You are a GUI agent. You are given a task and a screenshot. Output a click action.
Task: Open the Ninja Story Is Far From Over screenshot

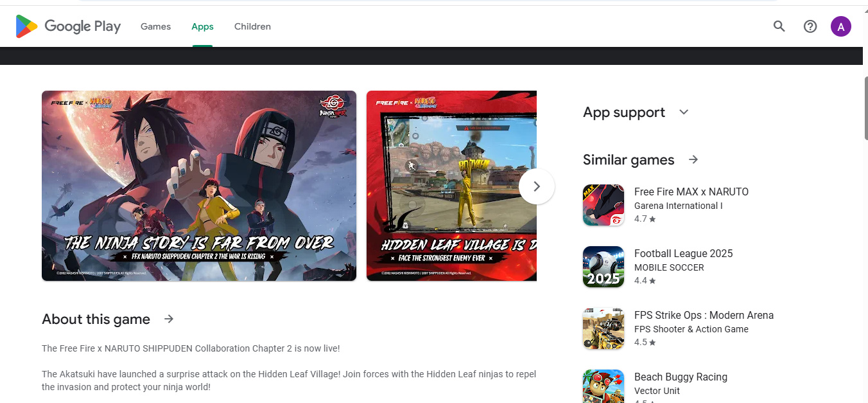click(199, 186)
